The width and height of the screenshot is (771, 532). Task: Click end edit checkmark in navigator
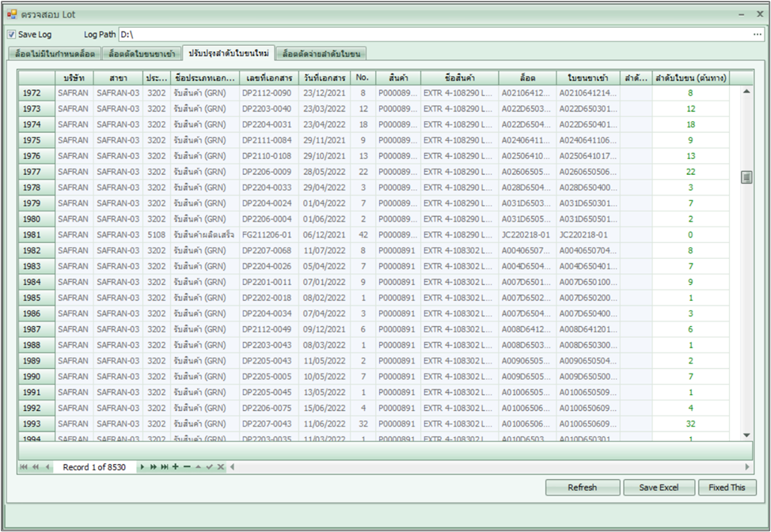[210, 467]
